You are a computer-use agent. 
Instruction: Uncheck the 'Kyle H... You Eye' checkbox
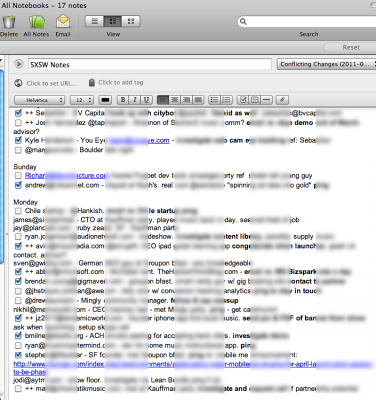[18, 140]
